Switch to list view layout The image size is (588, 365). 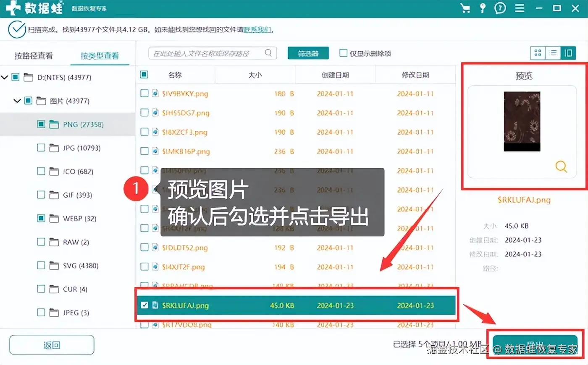(x=553, y=53)
